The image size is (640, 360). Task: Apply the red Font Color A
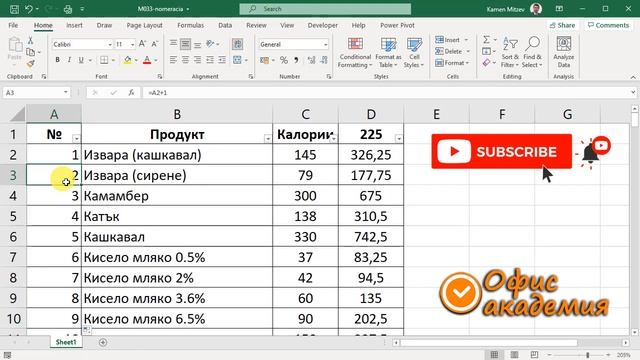click(147, 60)
